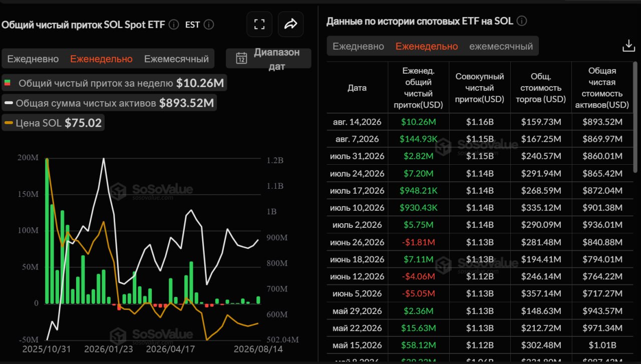Click Еженед. общий чистый приток(USD) column header
The image size is (641, 364).
click(x=418, y=88)
